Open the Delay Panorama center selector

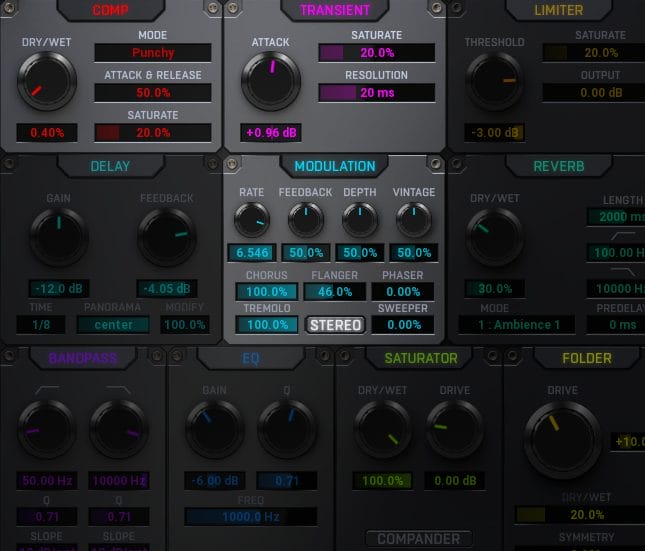coord(113,325)
